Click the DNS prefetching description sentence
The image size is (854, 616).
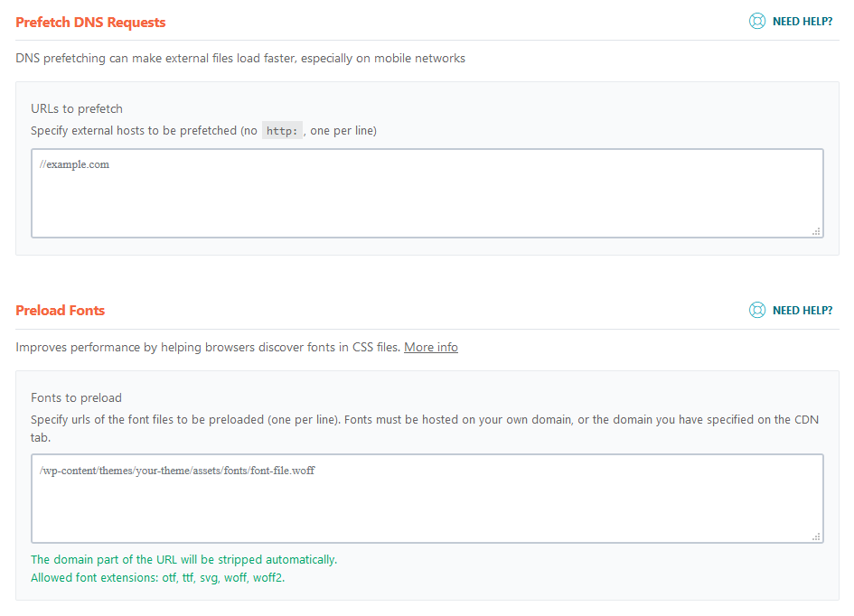(x=239, y=58)
